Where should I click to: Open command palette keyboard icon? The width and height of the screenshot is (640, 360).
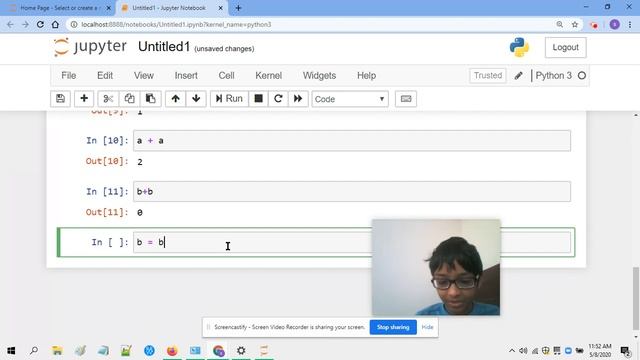406,99
